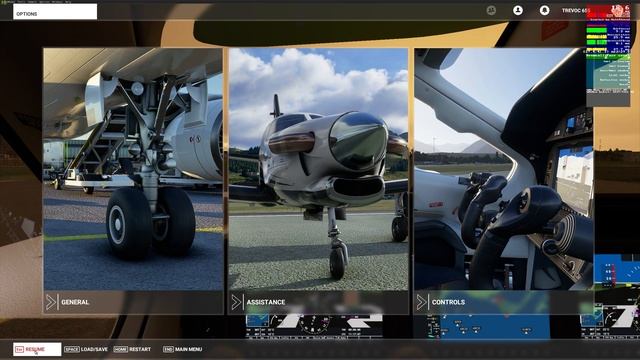Click the SPACE key icon next to LOAD/SAVE
This screenshot has width=640, height=360.
coord(72,349)
